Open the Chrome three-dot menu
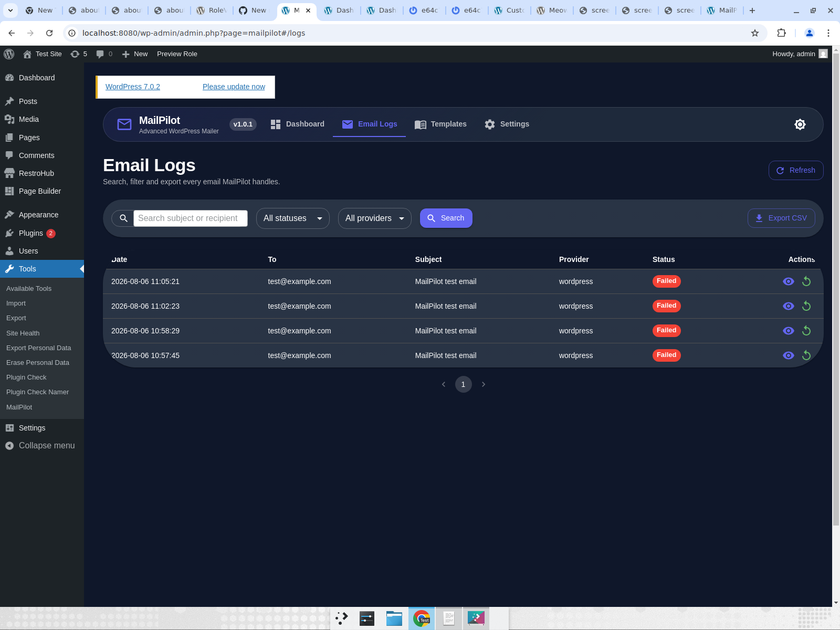The width and height of the screenshot is (840, 630). (828, 33)
